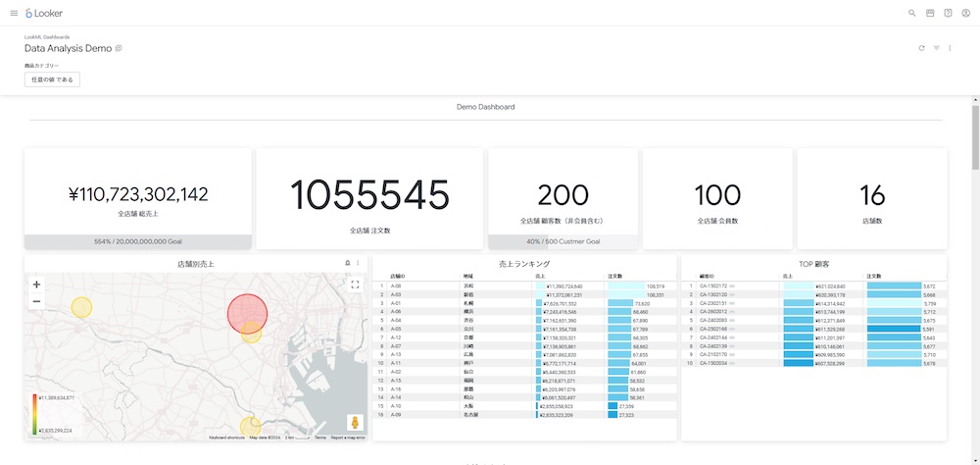Click the page vertical scrollbar thumb
Image resolution: width=980 pixels, height=465 pixels.
pos(974,137)
